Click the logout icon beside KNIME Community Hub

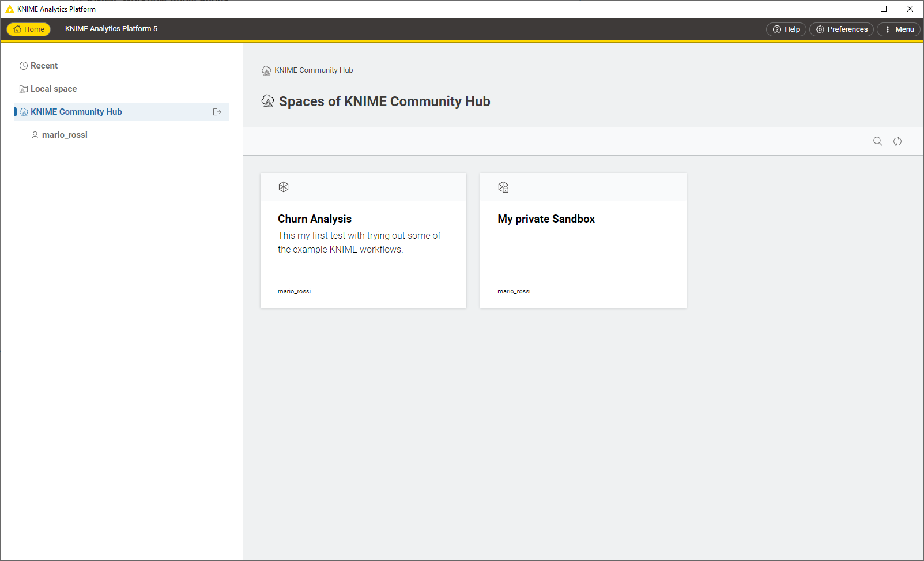click(x=217, y=112)
